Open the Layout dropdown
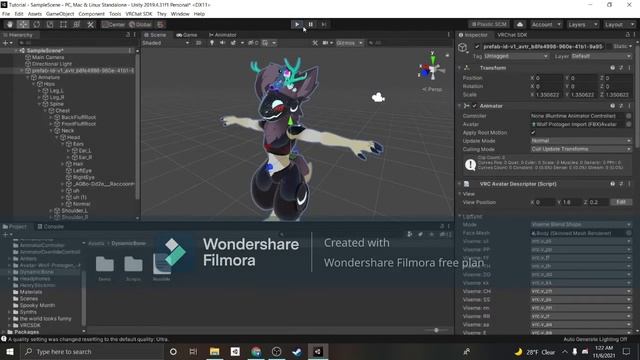Screen dimensions: 640x360 pos(619,24)
